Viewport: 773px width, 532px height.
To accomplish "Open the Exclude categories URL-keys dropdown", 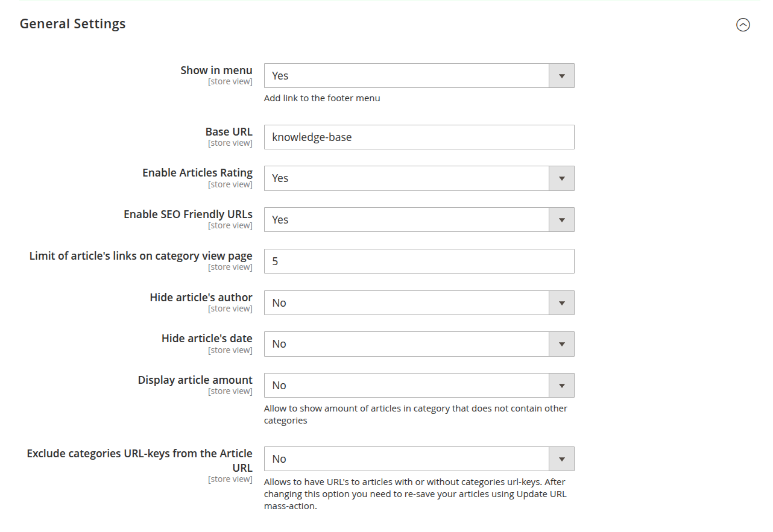I will [x=418, y=458].
